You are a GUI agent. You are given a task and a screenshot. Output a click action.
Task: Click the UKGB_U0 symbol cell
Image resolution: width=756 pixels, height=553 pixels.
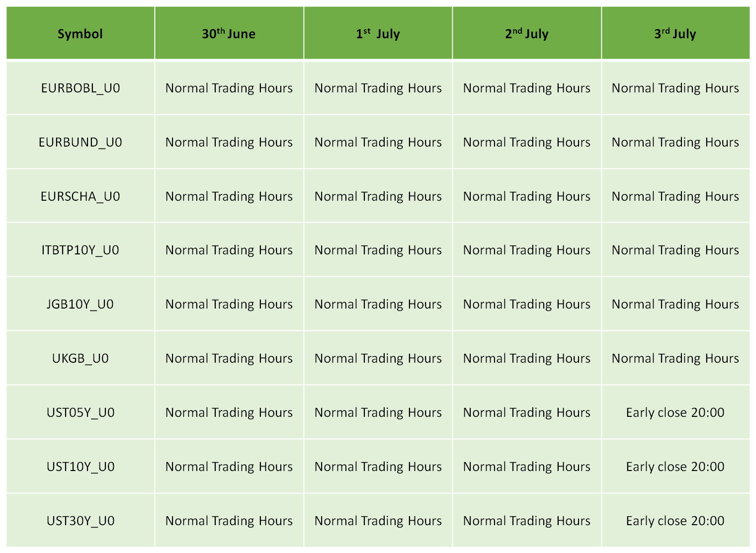[x=81, y=358]
